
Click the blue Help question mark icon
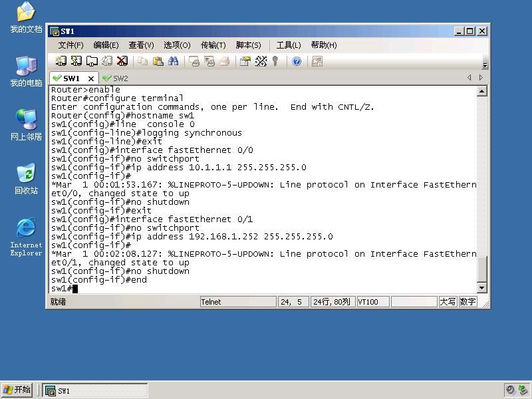pos(297,61)
